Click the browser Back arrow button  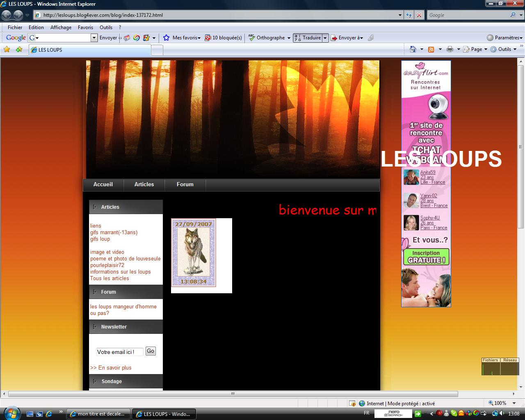tap(7, 15)
